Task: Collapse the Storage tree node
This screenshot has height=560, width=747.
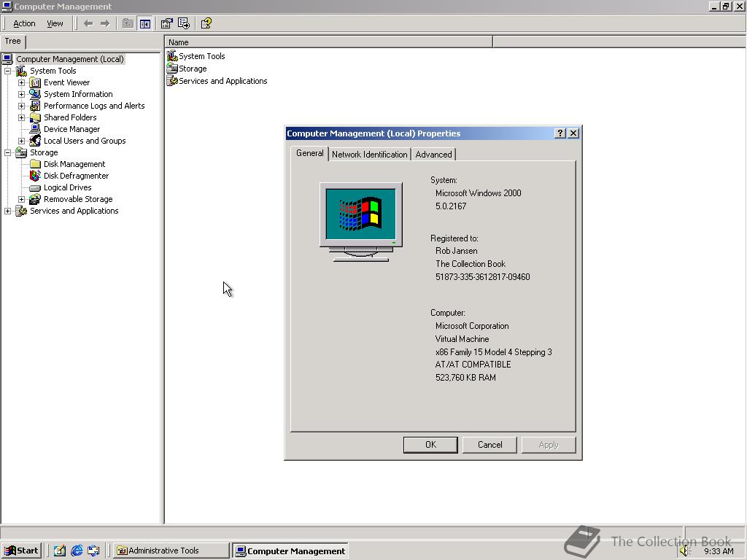Action: (x=7, y=152)
